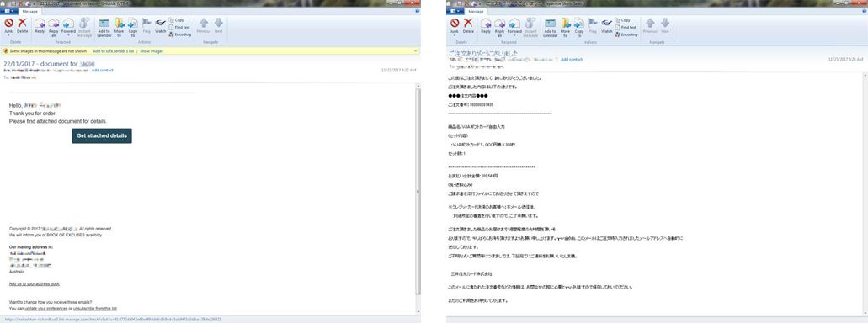Click Encoding in the 22/11/2017 document window
The width and height of the screenshot is (868, 323).
pos(180,34)
